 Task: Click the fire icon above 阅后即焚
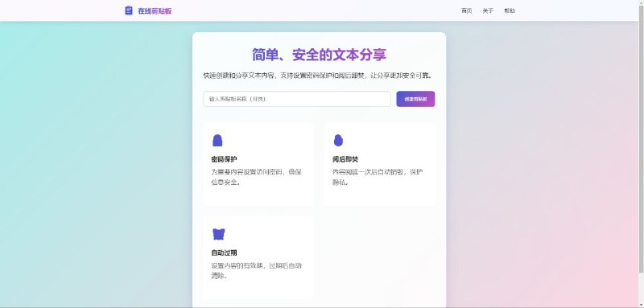(x=338, y=140)
